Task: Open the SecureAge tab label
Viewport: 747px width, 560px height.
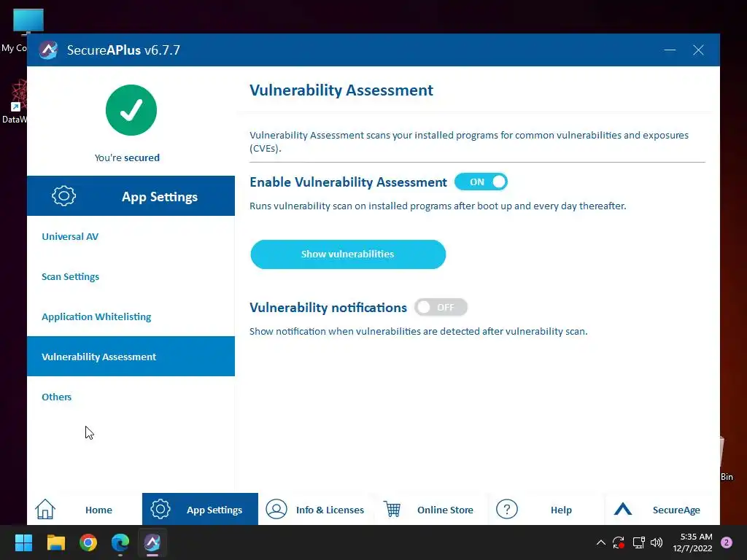Action: [x=676, y=510]
